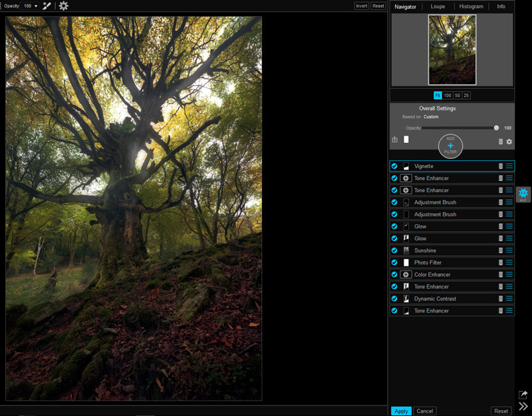Image resolution: width=532 pixels, height=416 pixels.
Task: Delete the Vignette filter with its trash icon
Action: pyautogui.click(x=500, y=166)
